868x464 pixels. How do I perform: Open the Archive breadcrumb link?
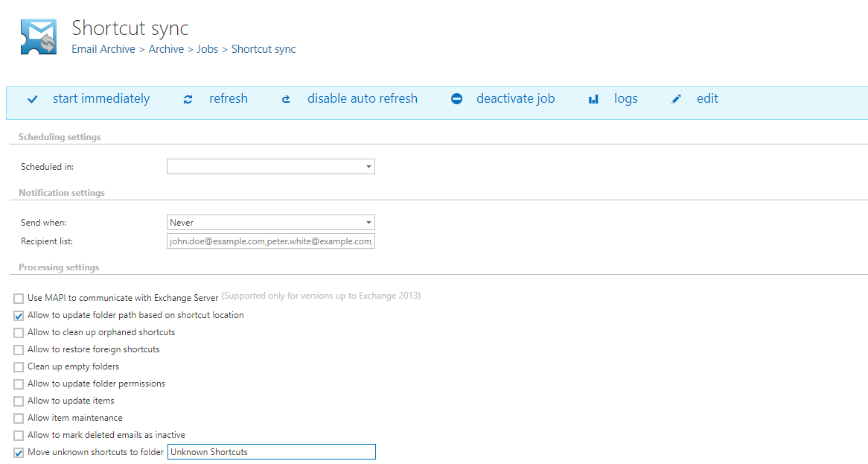point(166,49)
